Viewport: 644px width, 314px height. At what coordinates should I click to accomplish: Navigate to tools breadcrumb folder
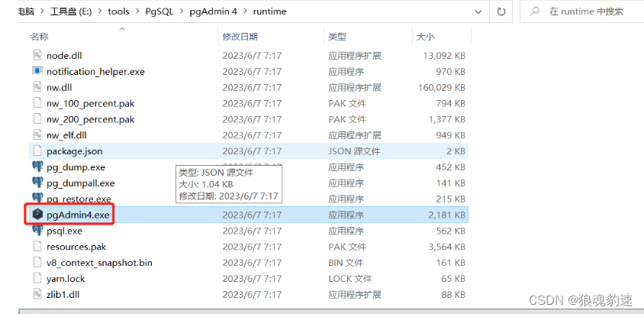(118, 11)
